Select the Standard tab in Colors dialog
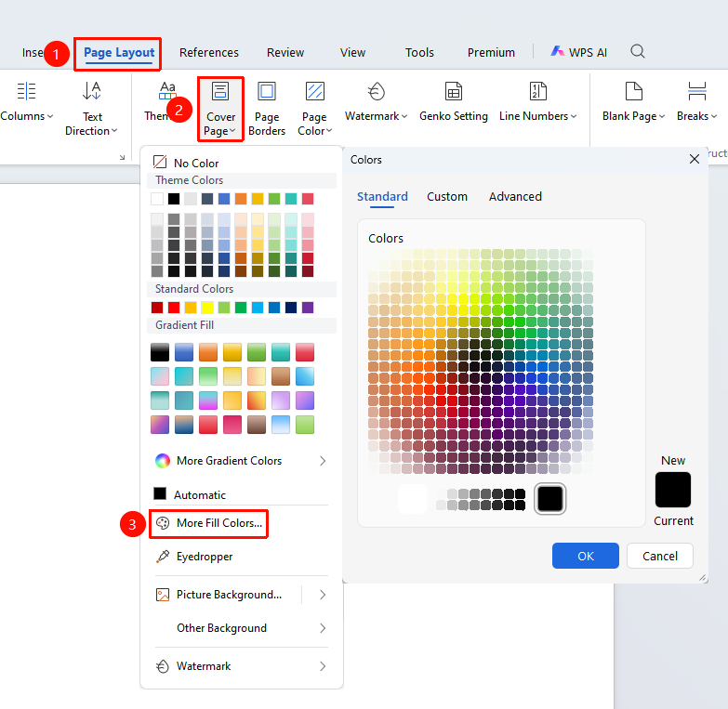The height and width of the screenshot is (709, 728). tap(382, 197)
